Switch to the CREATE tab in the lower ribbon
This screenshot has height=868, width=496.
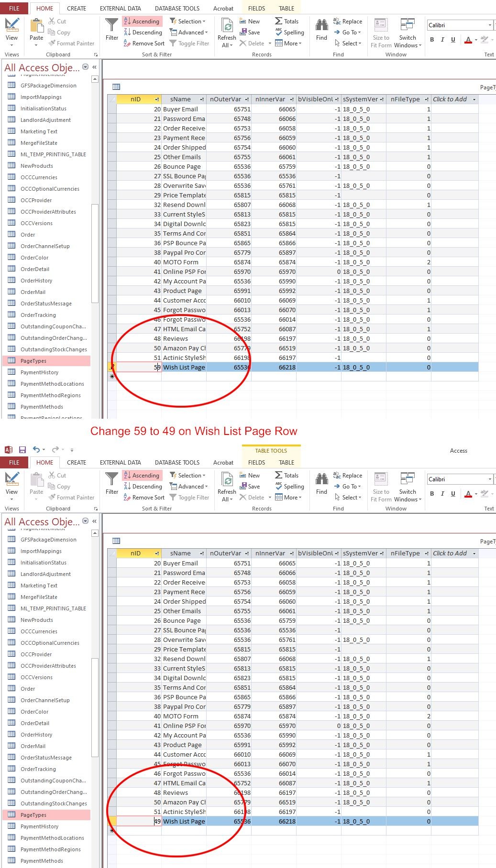(77, 462)
